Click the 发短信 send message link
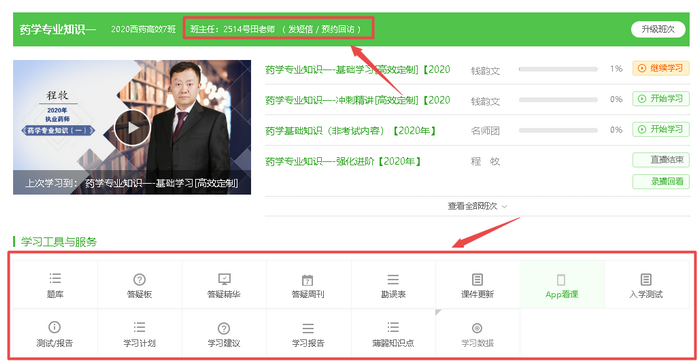Viewport: 700px width, 362px height. [x=300, y=30]
